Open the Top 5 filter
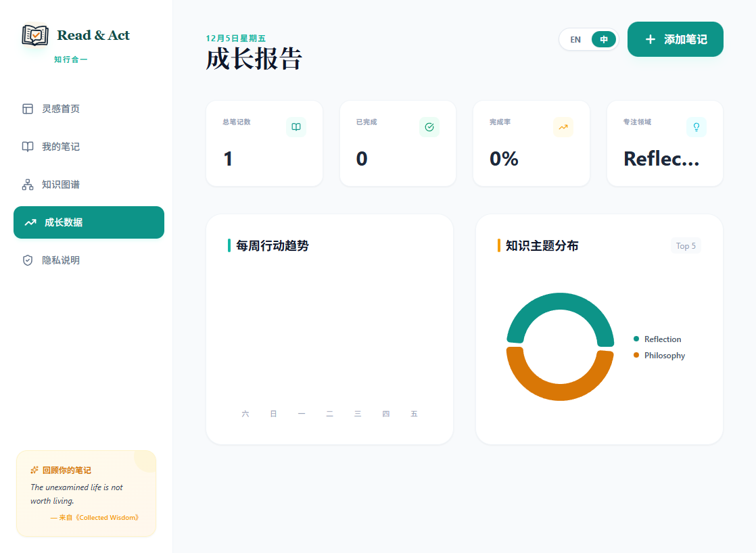 [x=686, y=246]
